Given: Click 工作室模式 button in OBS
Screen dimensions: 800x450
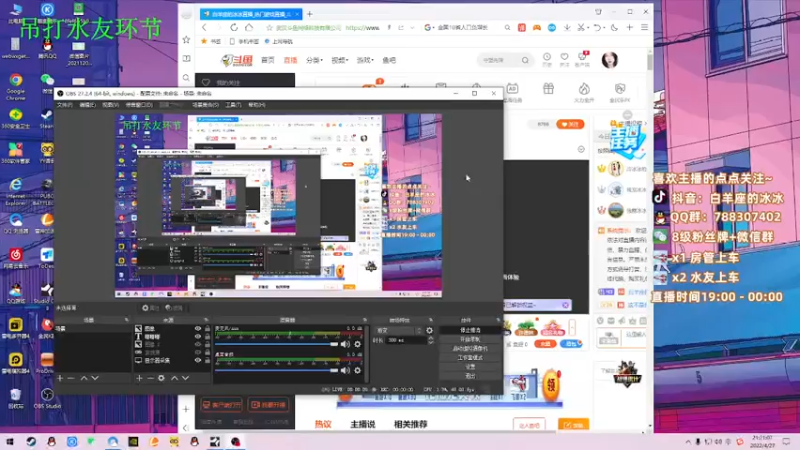Looking at the screenshot, I should pyautogui.click(x=470, y=358).
